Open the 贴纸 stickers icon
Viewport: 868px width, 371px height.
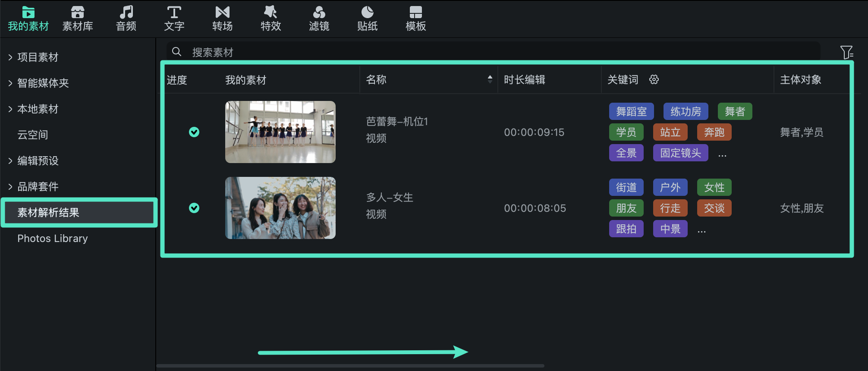368,12
